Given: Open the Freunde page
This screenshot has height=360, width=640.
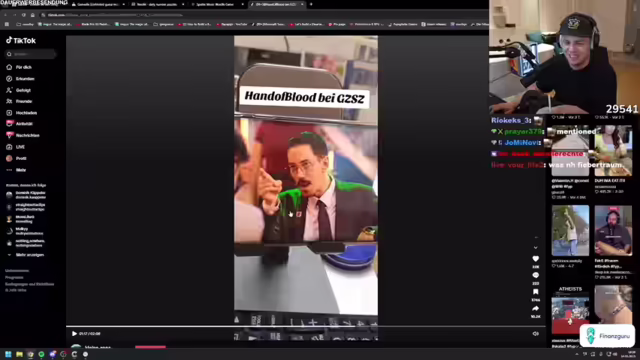Looking at the screenshot, I should tap(19, 101).
